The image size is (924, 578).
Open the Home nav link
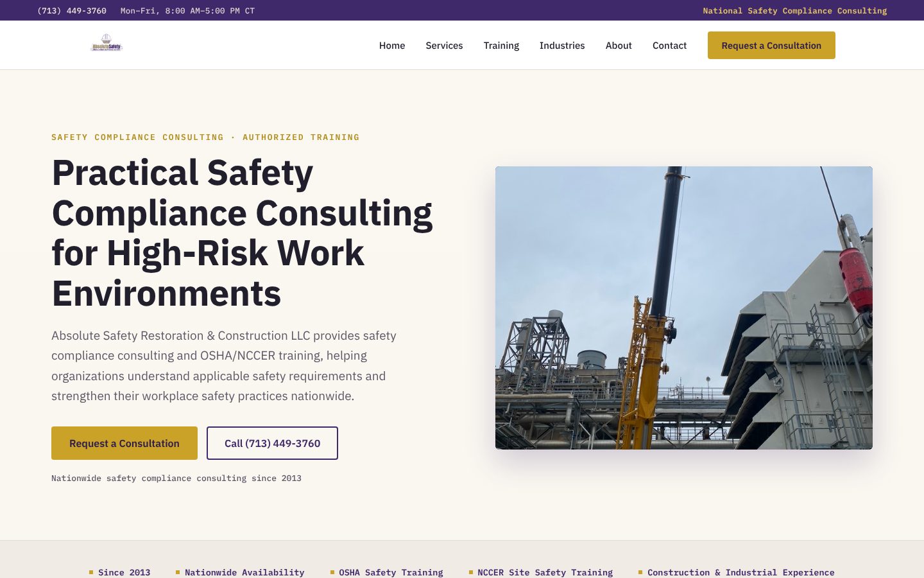point(392,46)
